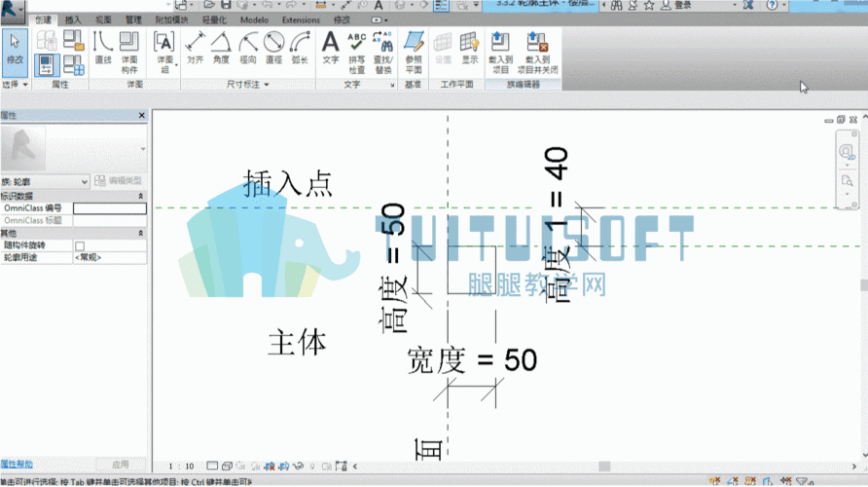Click the selection filter funnel icon in status bar
868x487 pixels.
point(803,481)
